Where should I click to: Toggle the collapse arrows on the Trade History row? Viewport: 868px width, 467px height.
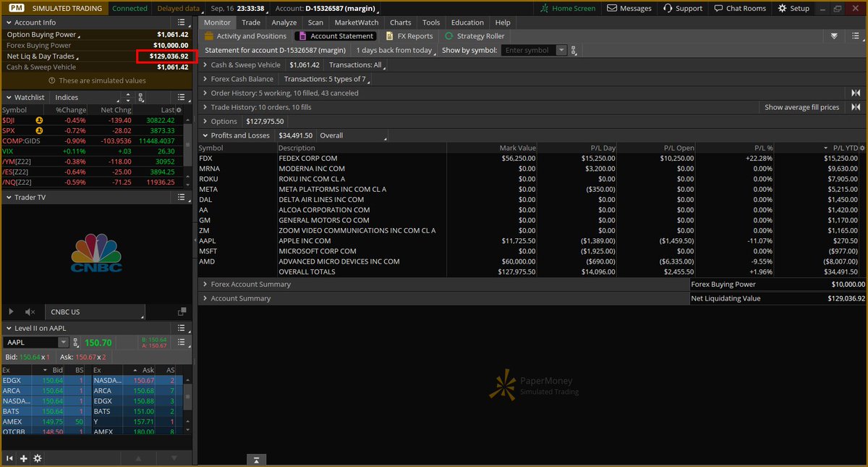tap(856, 107)
